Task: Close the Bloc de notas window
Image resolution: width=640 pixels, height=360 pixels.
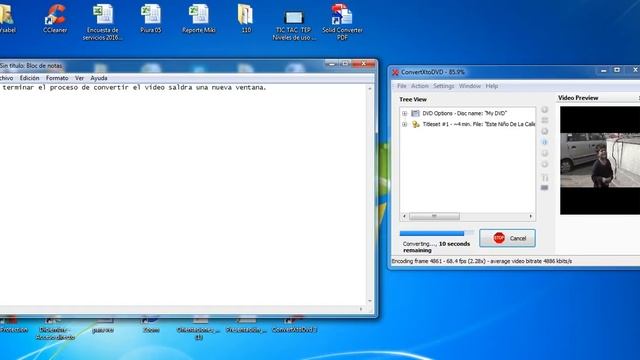Action: (x=364, y=64)
